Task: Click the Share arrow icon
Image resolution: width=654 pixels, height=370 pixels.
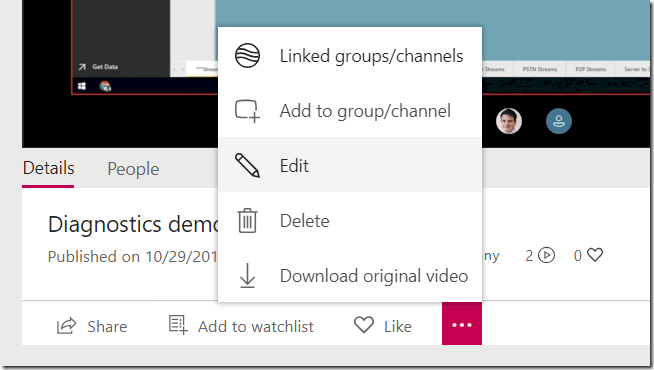Action: point(66,326)
